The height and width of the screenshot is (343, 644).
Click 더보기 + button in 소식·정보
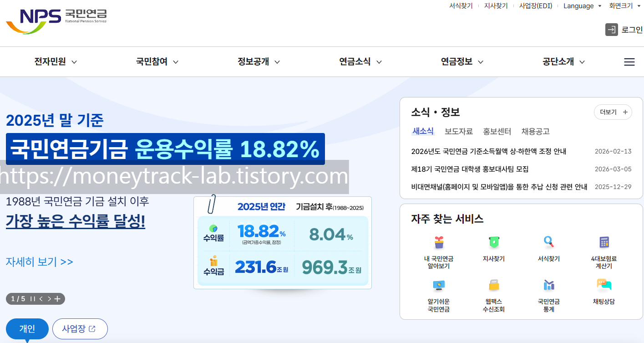(x=613, y=112)
